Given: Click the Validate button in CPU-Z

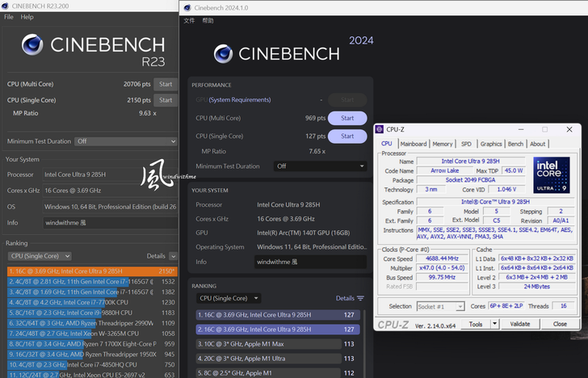Looking at the screenshot, I should click(520, 324).
